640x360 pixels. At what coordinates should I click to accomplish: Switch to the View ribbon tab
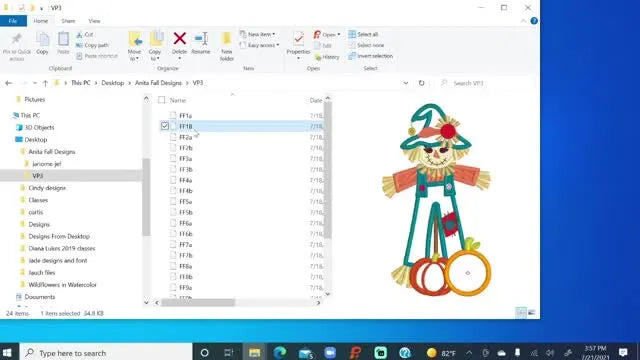click(94, 21)
